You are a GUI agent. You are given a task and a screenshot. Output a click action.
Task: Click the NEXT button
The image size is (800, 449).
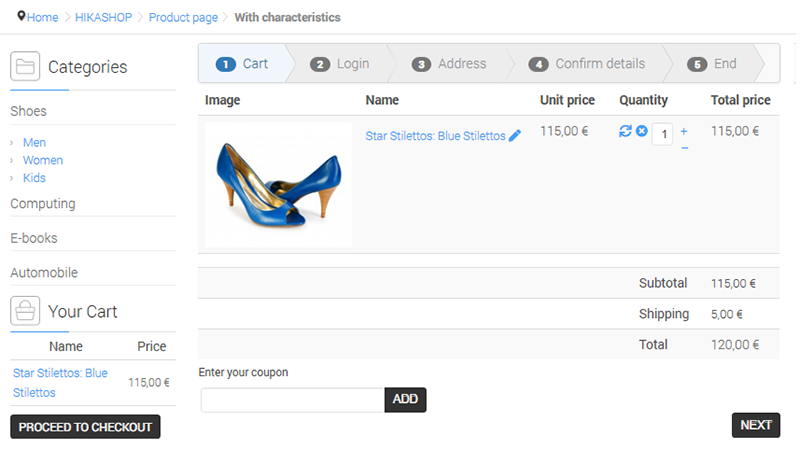click(756, 425)
